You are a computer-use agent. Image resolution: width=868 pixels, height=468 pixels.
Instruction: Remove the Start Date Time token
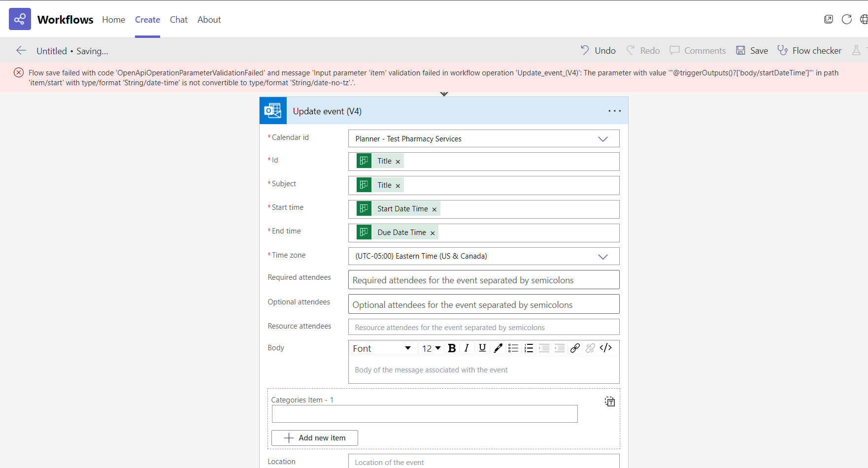(x=434, y=209)
